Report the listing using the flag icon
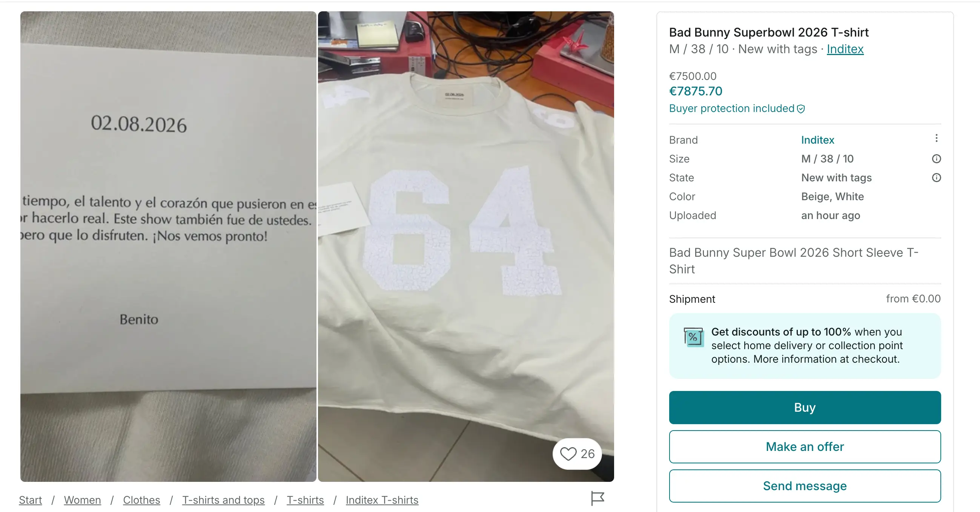Screen dimensions: 980x512 (x=597, y=499)
